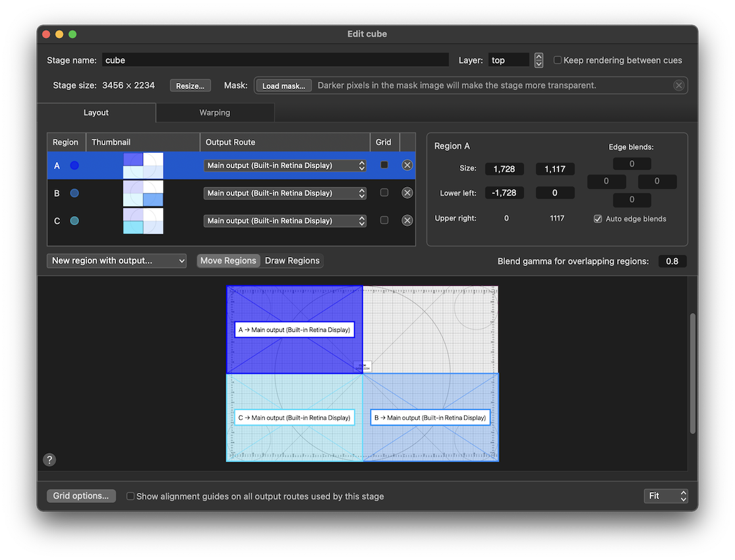Remove region A with its X icon
735x560 pixels.
click(x=407, y=165)
